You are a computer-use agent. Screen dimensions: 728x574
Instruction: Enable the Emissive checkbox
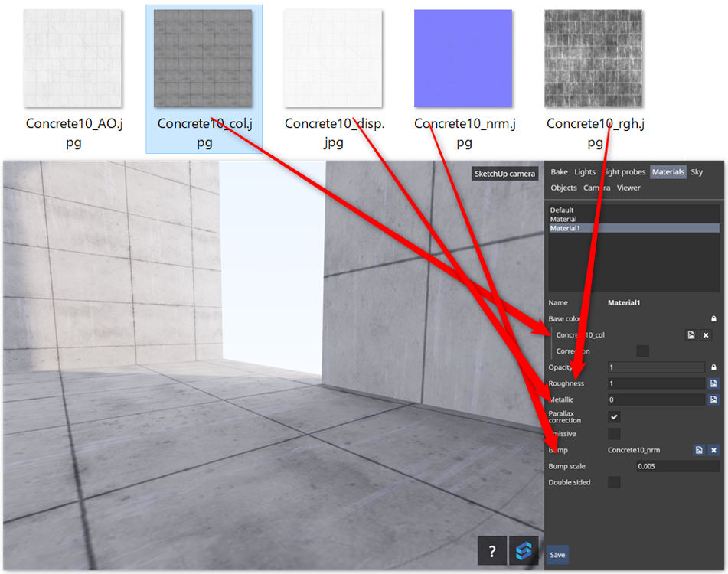[613, 432]
